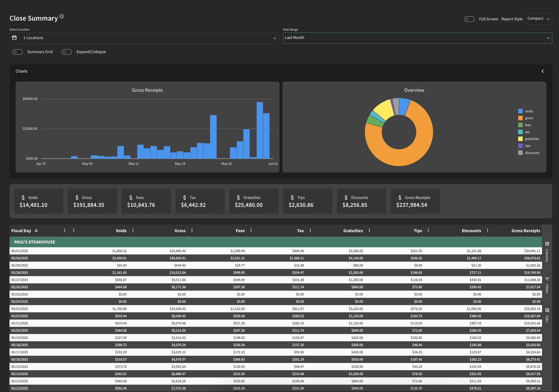Open the Last Month date range dropdown
559x392 pixels.
click(x=417, y=38)
